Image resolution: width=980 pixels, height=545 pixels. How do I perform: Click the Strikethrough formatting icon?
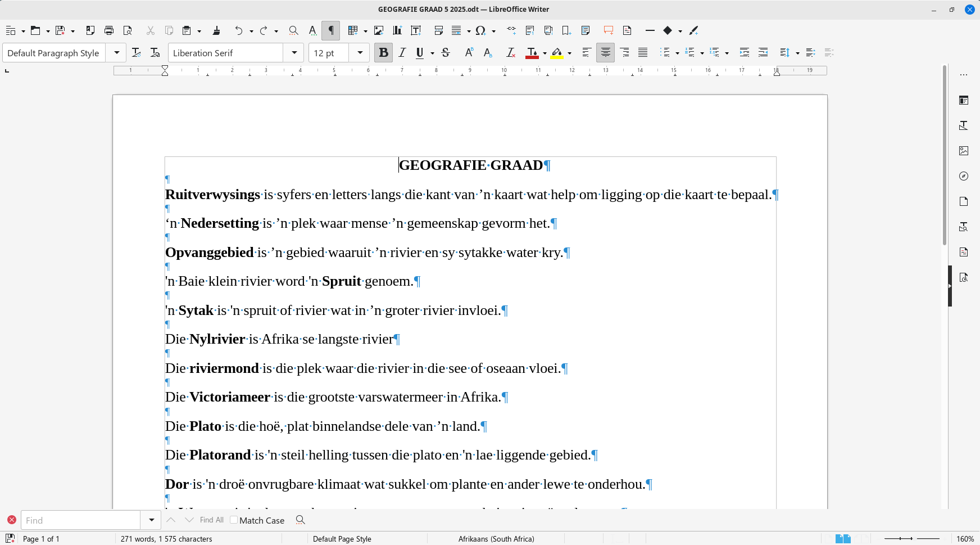coord(446,53)
